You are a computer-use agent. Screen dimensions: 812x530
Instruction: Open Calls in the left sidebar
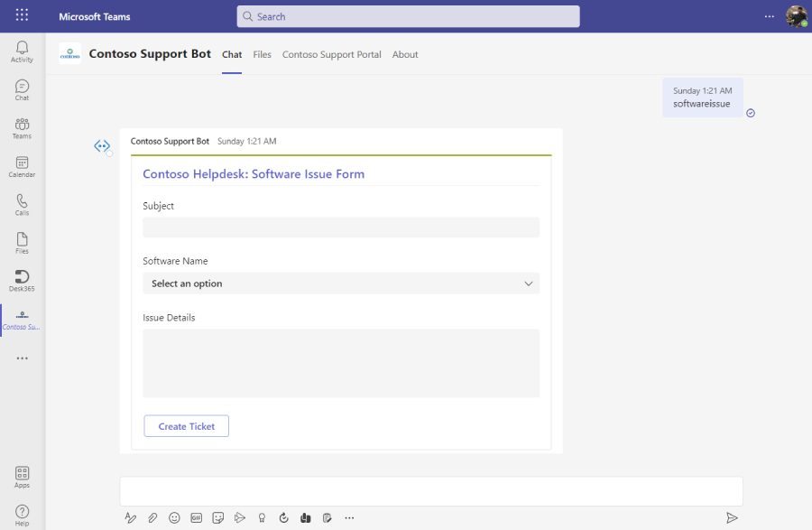pyautogui.click(x=22, y=205)
